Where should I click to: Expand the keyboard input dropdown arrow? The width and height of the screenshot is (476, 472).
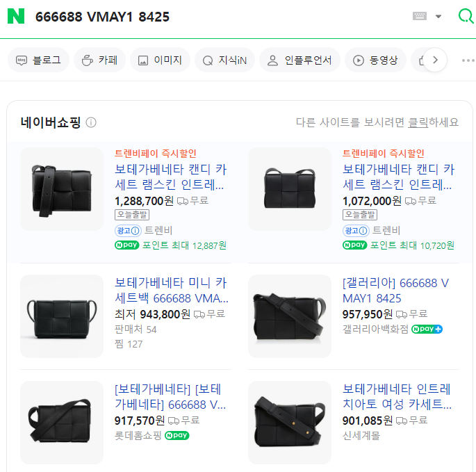pos(438,17)
